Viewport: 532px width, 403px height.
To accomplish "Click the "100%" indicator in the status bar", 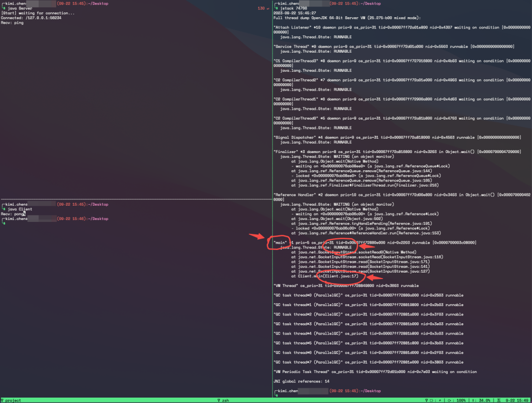I will 461,400.
